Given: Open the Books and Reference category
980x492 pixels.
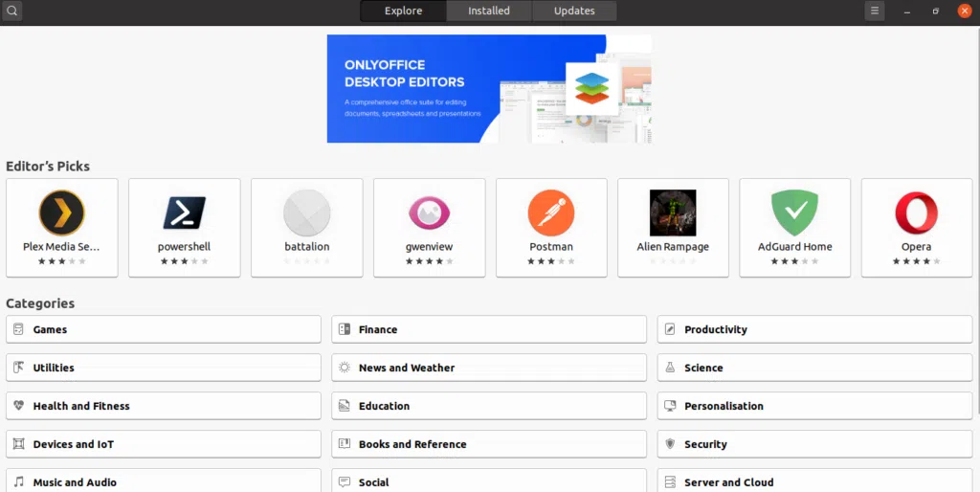Looking at the screenshot, I should click(x=489, y=443).
